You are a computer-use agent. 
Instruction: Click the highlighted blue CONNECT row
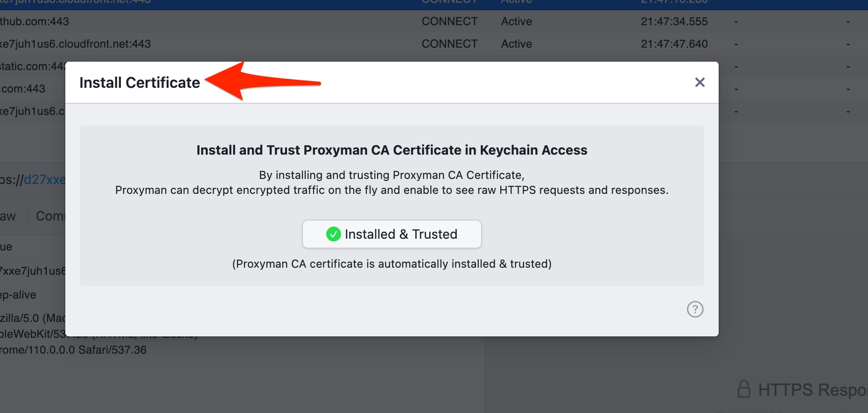[187, 2]
